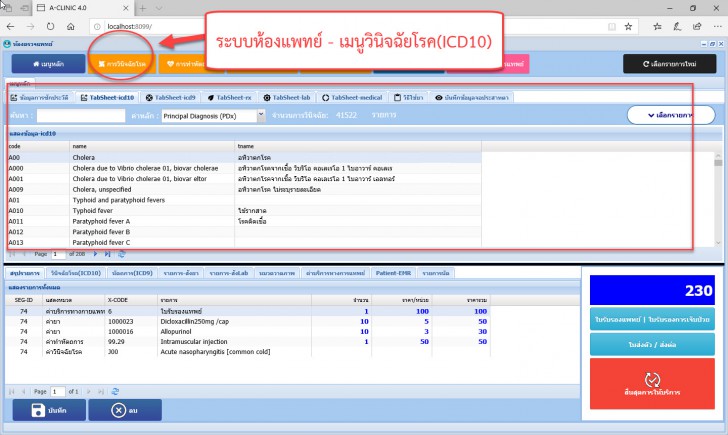This screenshot has width=728, height=435.
Task: Switch to the TabSheet-icd9 tab
Action: pos(170,97)
